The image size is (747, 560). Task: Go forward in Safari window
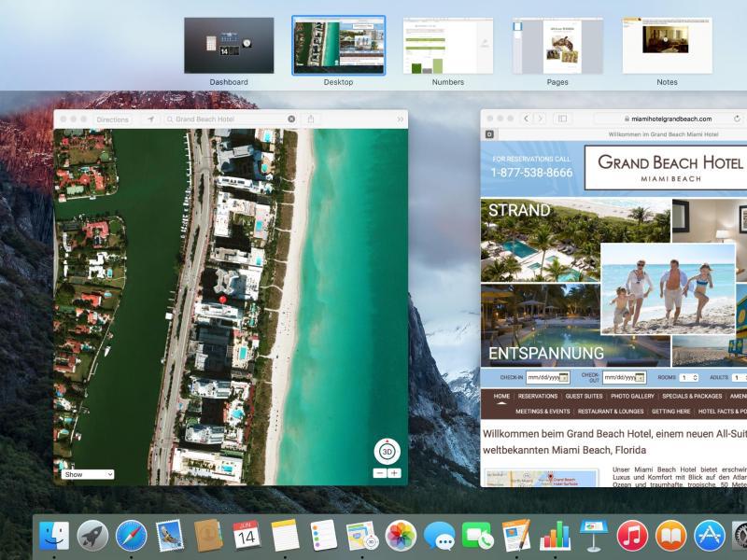541,119
